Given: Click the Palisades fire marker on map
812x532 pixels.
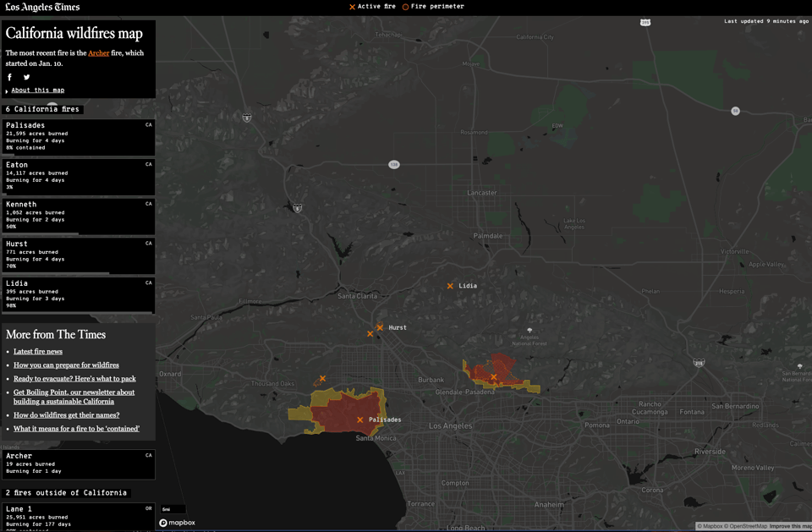Looking at the screenshot, I should [360, 420].
